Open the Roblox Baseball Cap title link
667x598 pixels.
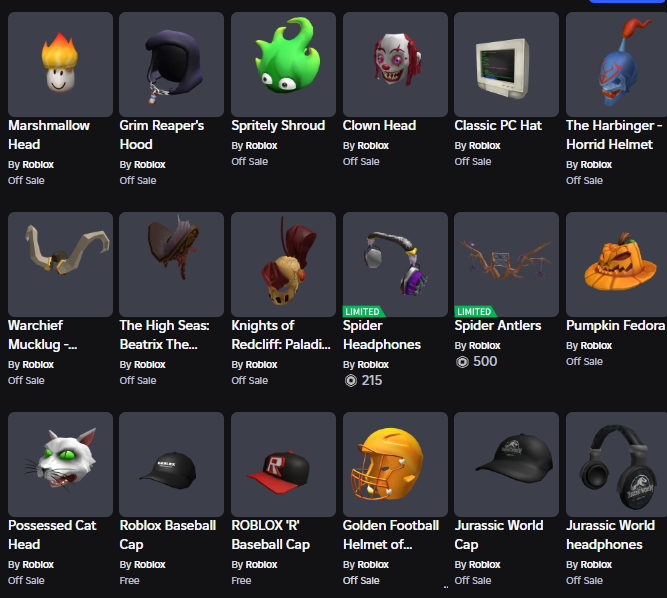(168, 535)
